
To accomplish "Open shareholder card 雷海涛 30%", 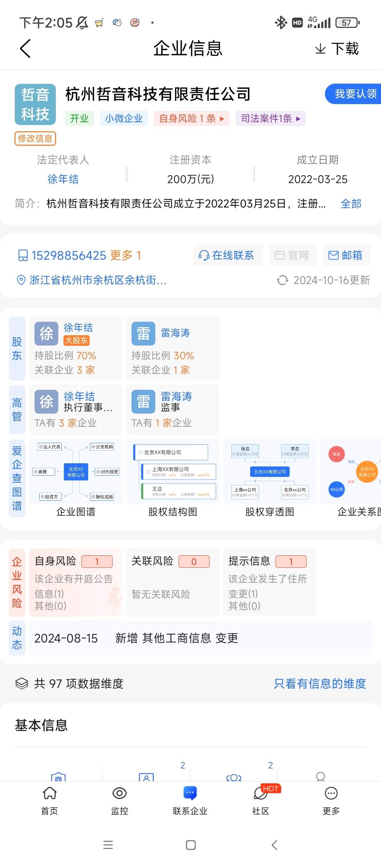I will (x=173, y=349).
